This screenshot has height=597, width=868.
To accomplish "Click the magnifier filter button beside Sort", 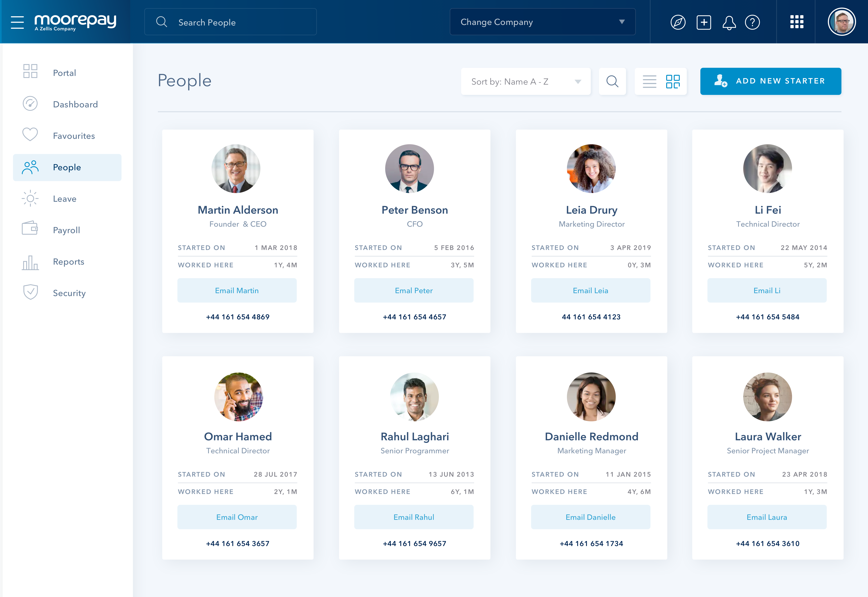I will coord(612,81).
